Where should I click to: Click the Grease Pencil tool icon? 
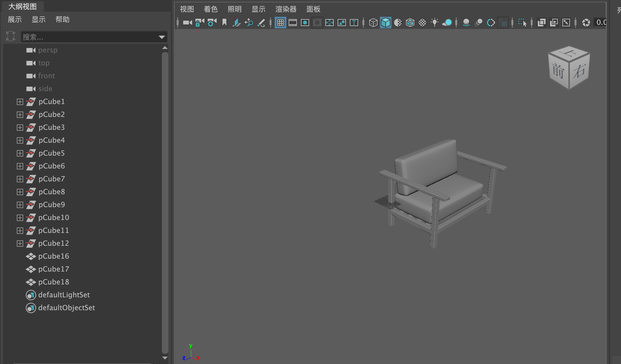(x=261, y=23)
